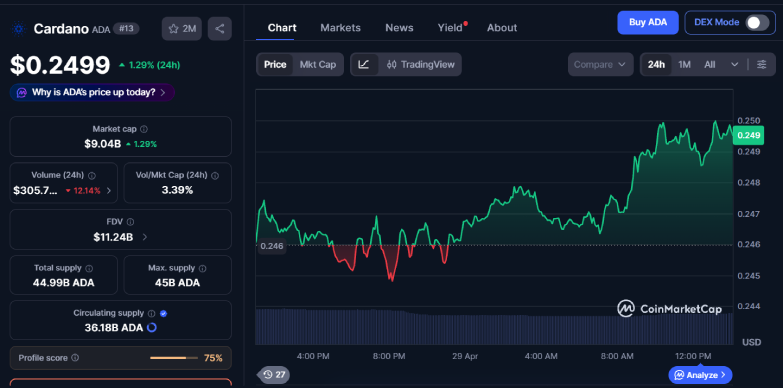
Task: Open the Markets tab
Action: [x=341, y=27]
